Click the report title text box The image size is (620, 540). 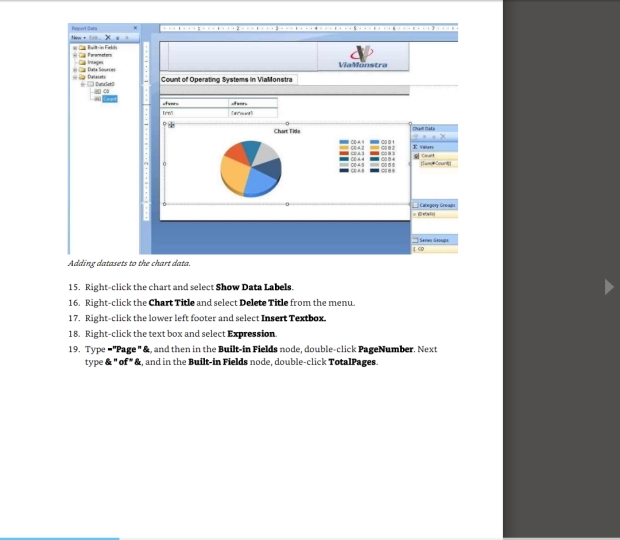coord(226,79)
